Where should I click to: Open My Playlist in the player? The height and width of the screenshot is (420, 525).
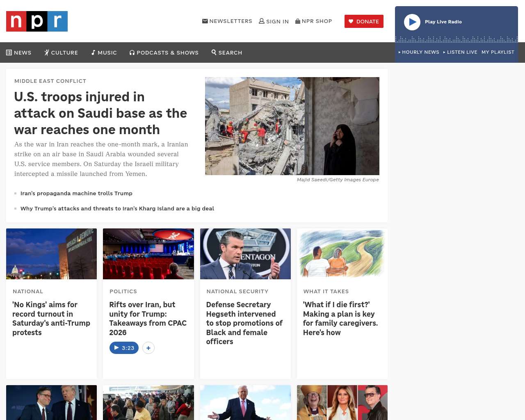[498, 52]
